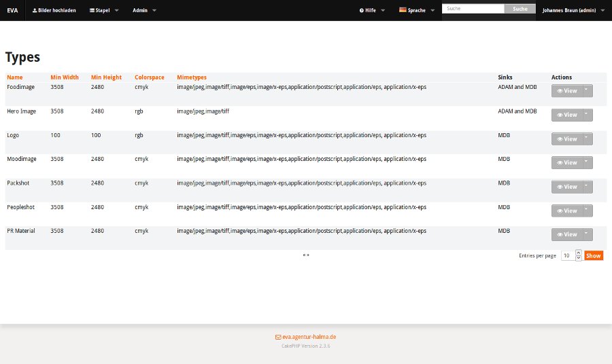Sort table by Min Height column

click(106, 77)
